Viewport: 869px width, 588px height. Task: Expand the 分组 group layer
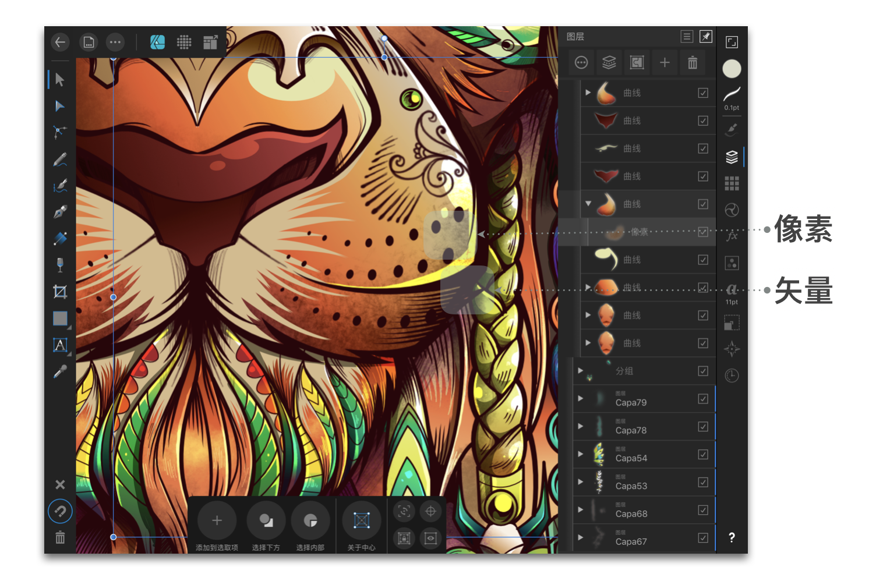pos(580,370)
